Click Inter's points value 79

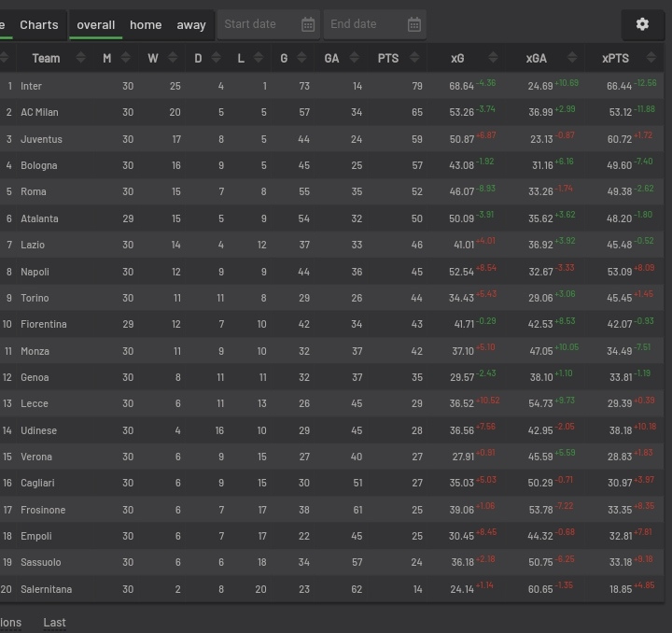417,86
